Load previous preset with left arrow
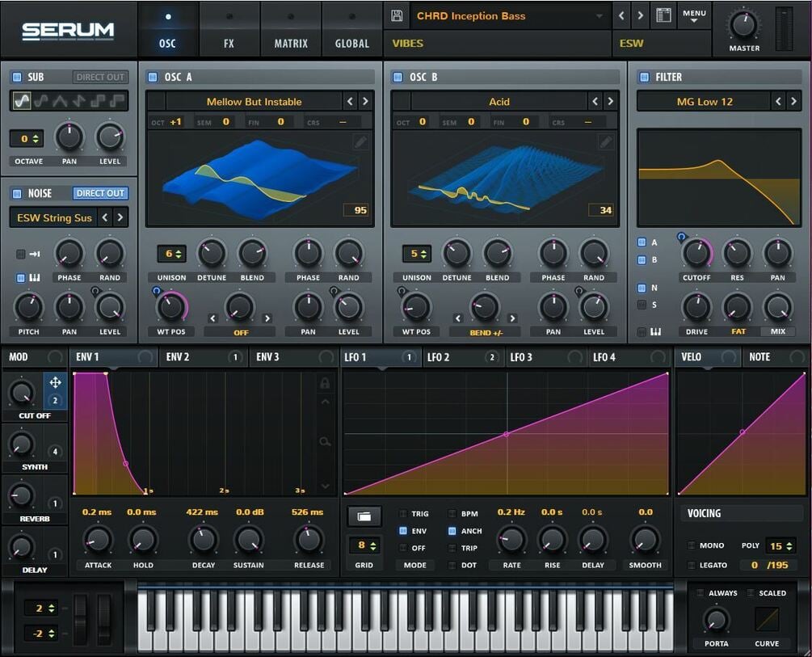812x657 pixels. 621,15
